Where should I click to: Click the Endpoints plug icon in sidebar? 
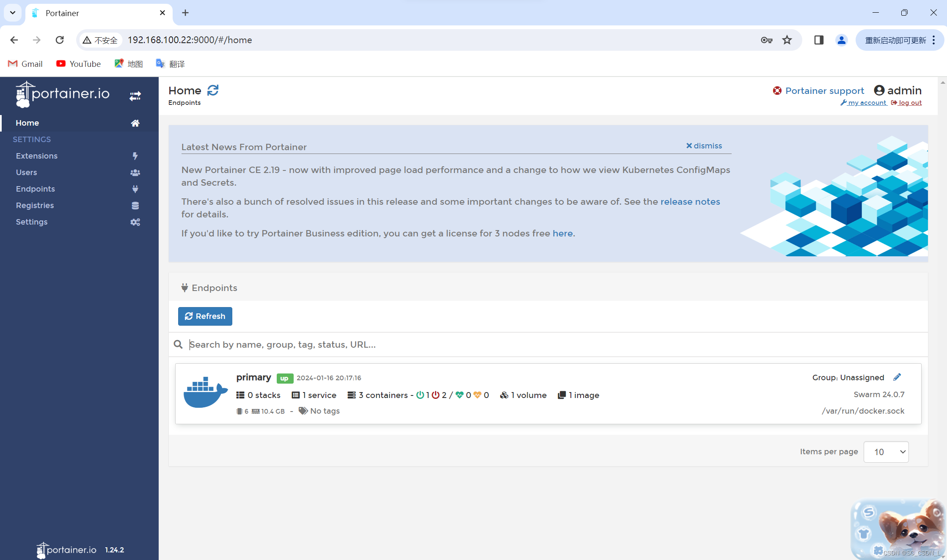tap(135, 189)
